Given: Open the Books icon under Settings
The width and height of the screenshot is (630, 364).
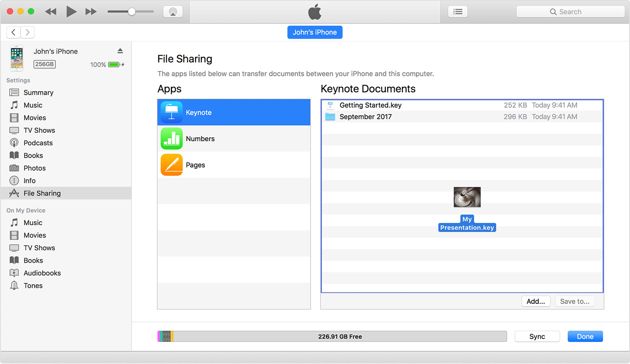Looking at the screenshot, I should [x=14, y=155].
